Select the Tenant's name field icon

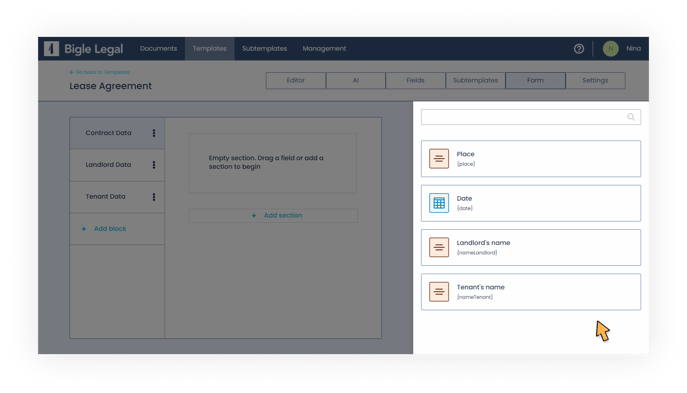click(439, 292)
